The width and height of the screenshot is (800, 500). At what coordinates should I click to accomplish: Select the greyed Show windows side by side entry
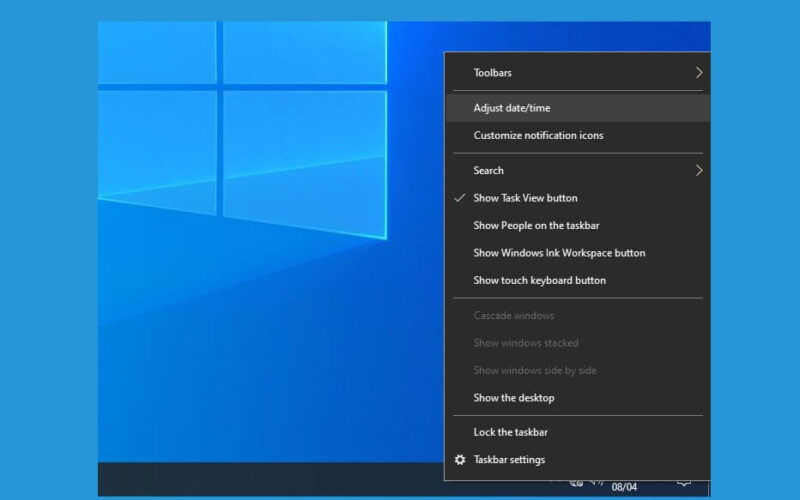point(578,371)
